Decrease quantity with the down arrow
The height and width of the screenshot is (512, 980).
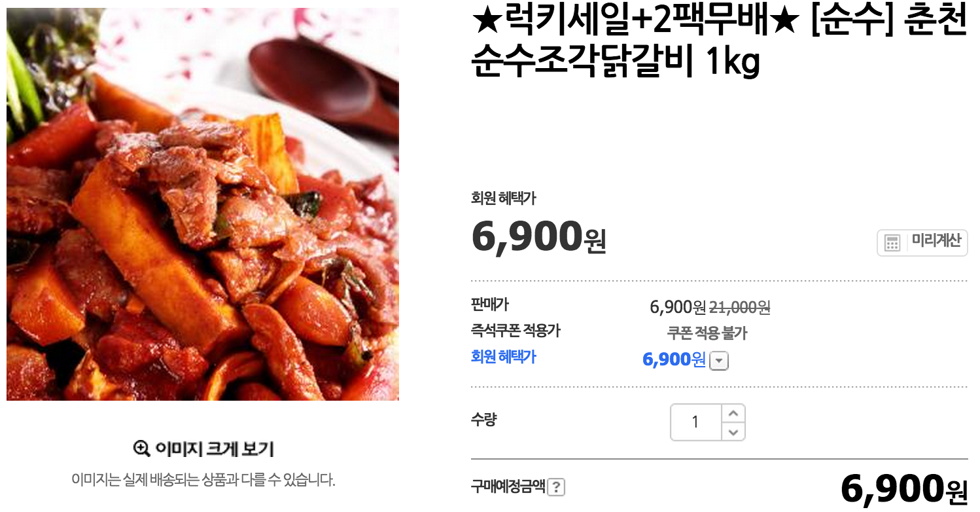[733, 431]
